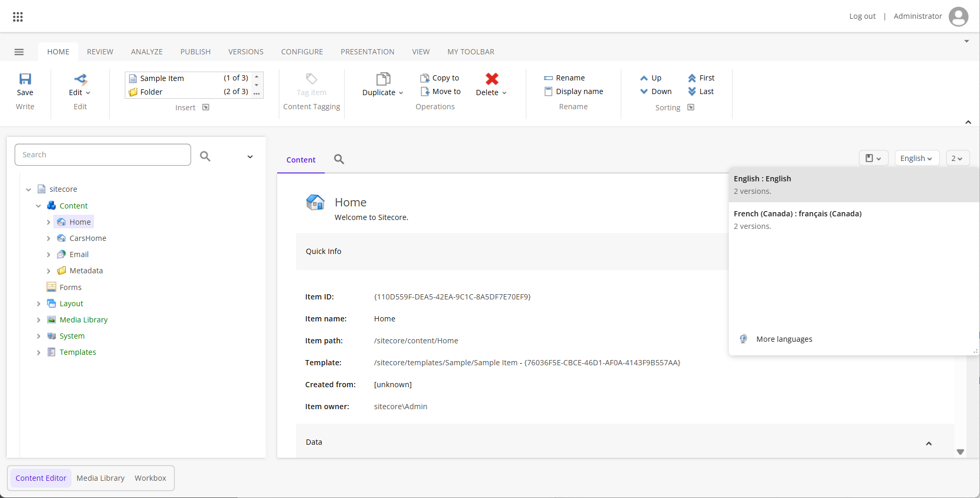This screenshot has height=498, width=980.
Task: Select French (Canada) language
Action: coord(854,219)
